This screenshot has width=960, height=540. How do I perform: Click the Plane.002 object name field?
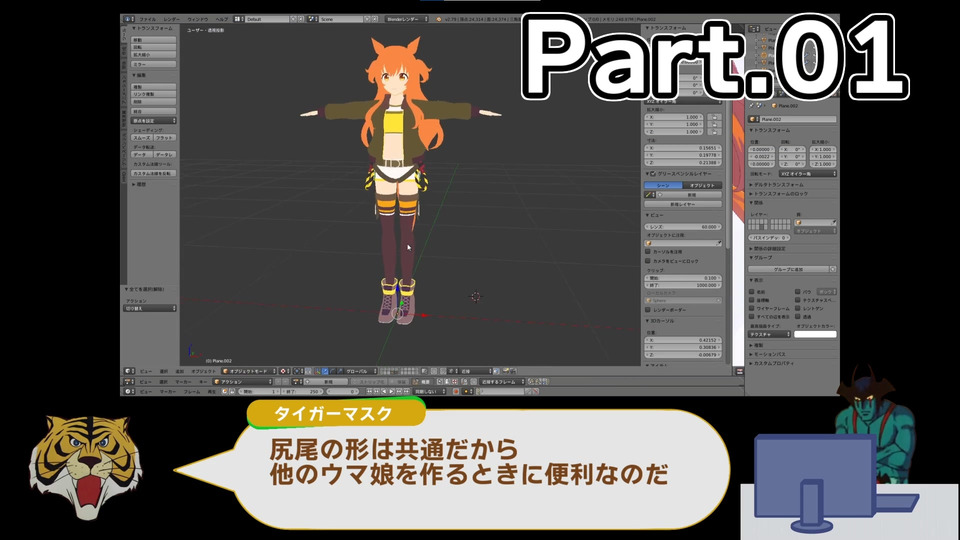(x=797, y=119)
